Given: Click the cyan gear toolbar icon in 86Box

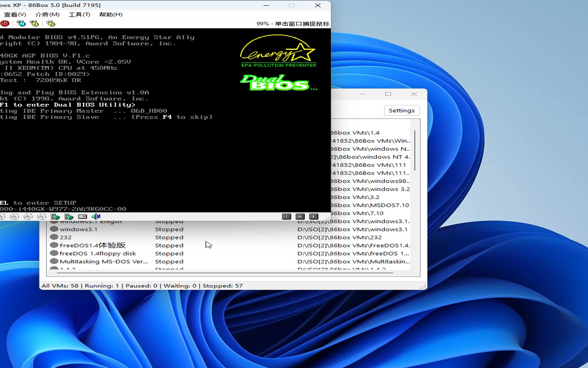Looking at the screenshot, I should 21,23.
